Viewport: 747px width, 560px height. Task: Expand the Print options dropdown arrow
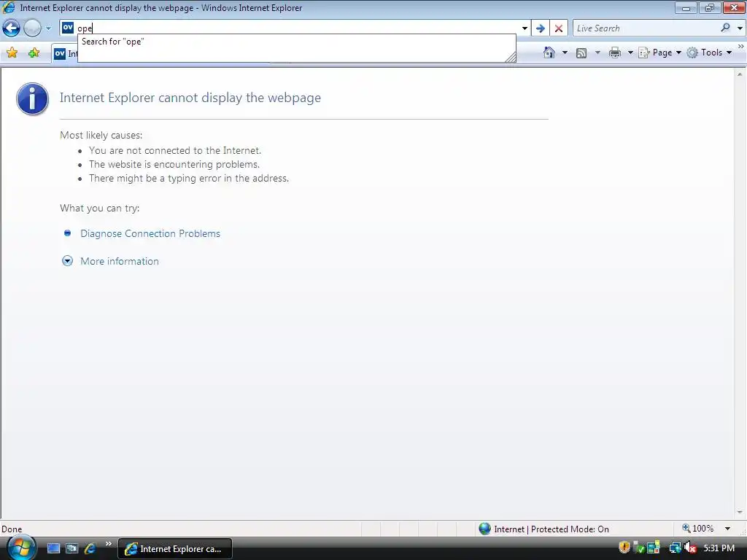(630, 52)
